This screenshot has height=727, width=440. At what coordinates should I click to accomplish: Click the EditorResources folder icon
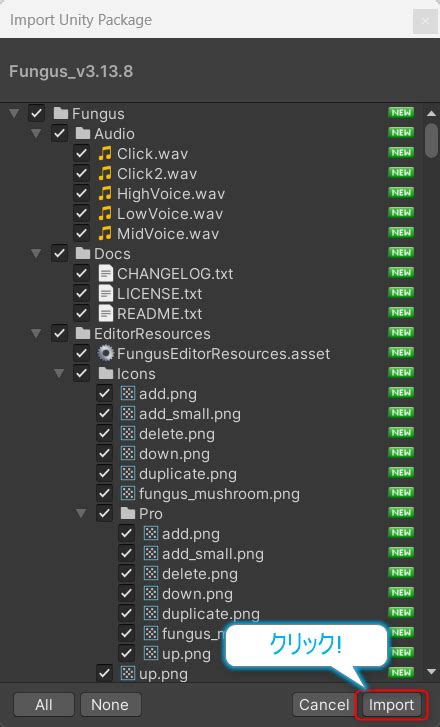83,333
